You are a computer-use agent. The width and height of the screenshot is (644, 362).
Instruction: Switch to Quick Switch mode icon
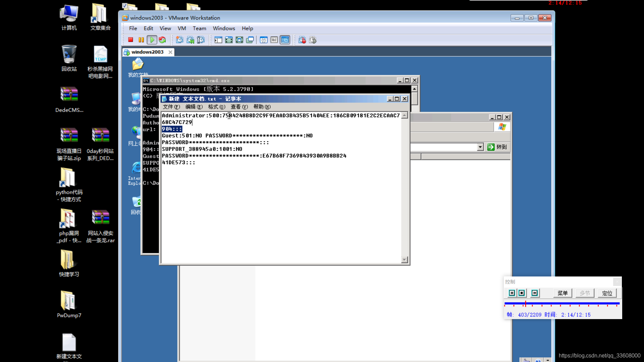tap(229, 40)
